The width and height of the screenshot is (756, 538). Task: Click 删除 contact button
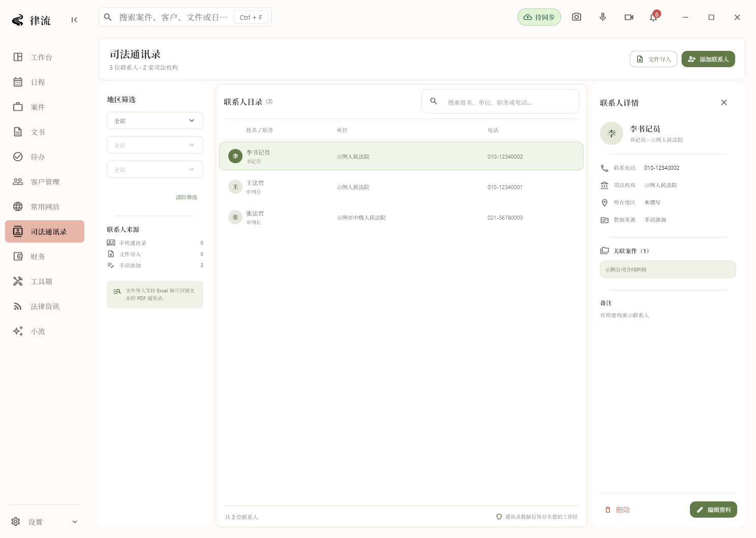pyautogui.click(x=618, y=510)
